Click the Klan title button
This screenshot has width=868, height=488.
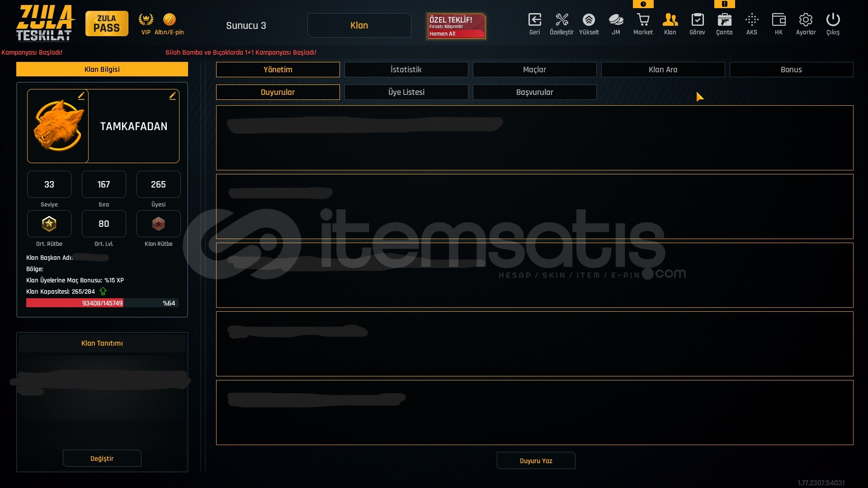359,25
